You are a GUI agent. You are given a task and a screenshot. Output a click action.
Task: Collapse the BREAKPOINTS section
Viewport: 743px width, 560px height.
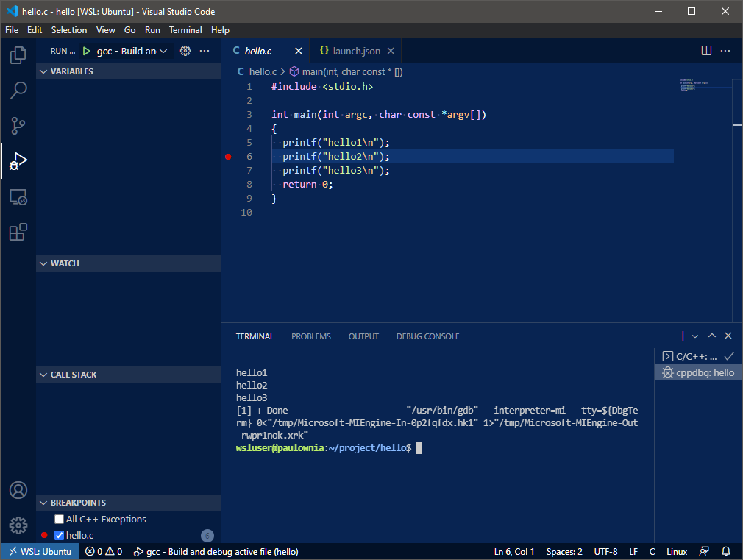pos(129,503)
